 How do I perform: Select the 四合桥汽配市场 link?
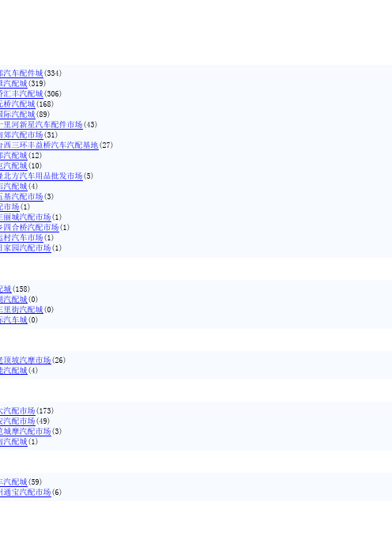point(29,227)
